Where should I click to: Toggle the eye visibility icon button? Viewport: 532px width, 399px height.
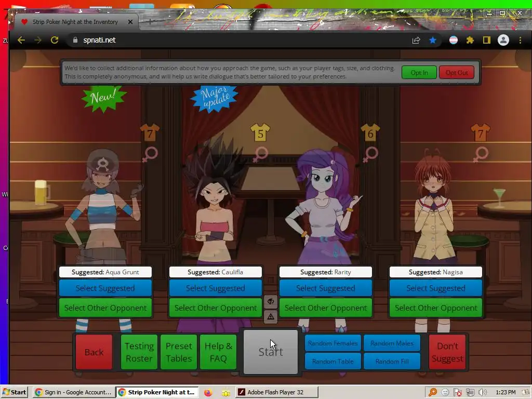270,301
